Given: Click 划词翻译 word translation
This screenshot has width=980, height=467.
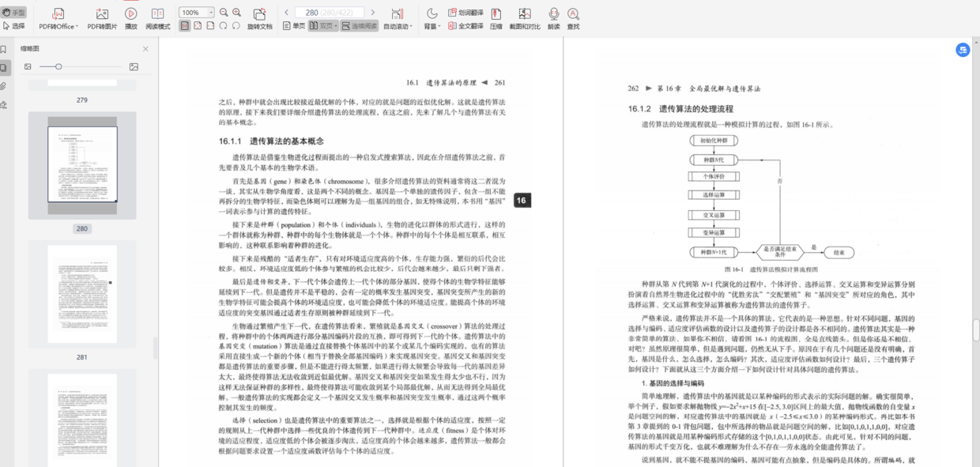Looking at the screenshot, I should pos(465,13).
